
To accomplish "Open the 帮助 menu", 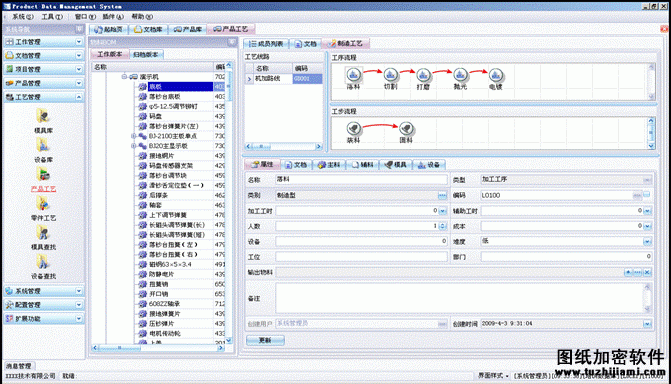I will click(x=142, y=17).
